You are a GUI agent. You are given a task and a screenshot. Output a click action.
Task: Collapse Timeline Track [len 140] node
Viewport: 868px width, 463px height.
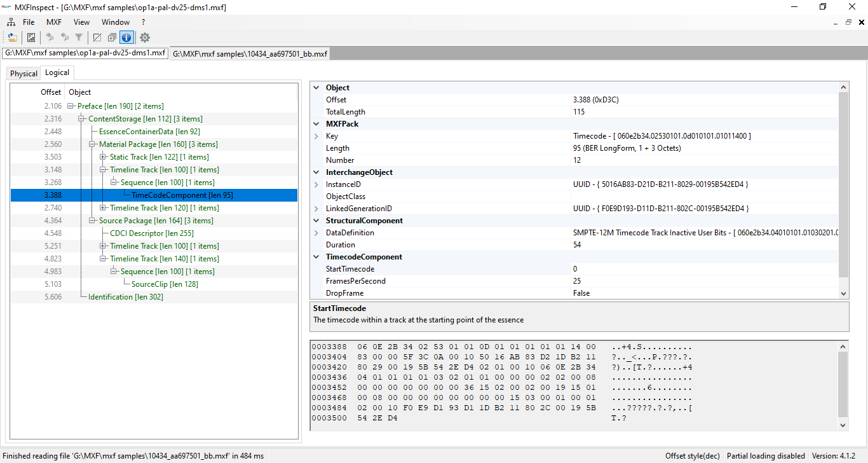coord(104,259)
